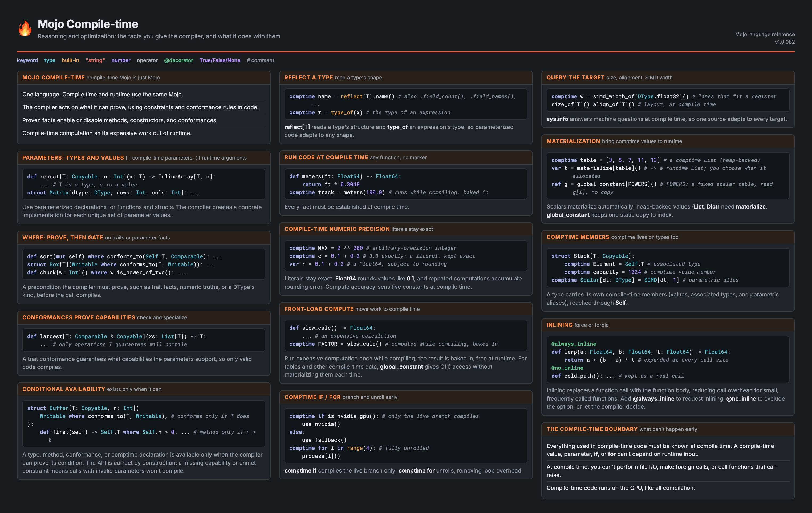Click 'Compile-time code runs on the CPU' line
Viewport: 812px width, 513px height.
click(x=620, y=488)
